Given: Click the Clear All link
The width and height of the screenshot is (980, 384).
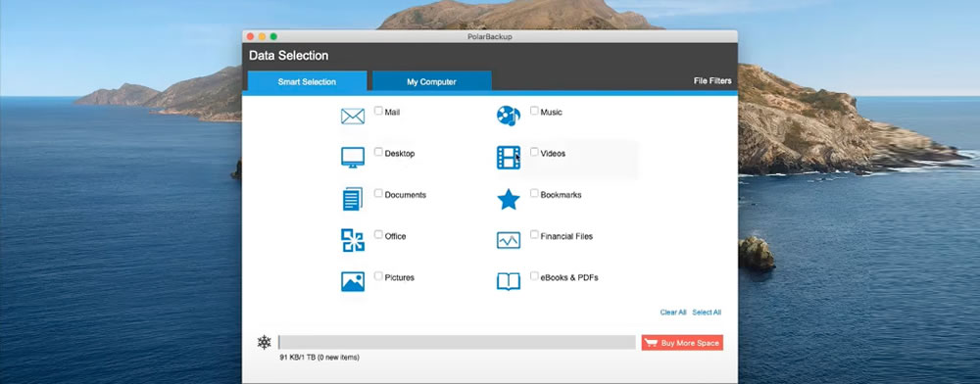Looking at the screenshot, I should (673, 312).
